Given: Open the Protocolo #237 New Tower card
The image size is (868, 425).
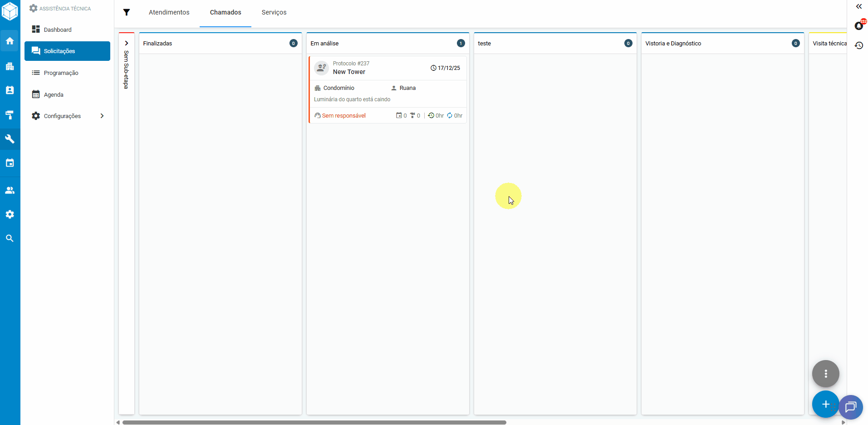Looking at the screenshot, I should coord(387,89).
